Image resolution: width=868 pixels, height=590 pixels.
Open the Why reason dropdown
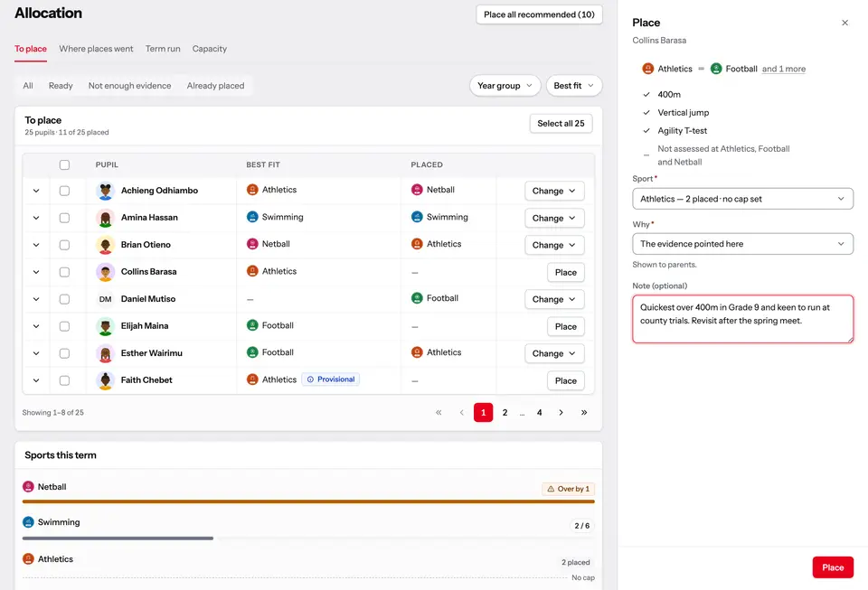(x=742, y=244)
